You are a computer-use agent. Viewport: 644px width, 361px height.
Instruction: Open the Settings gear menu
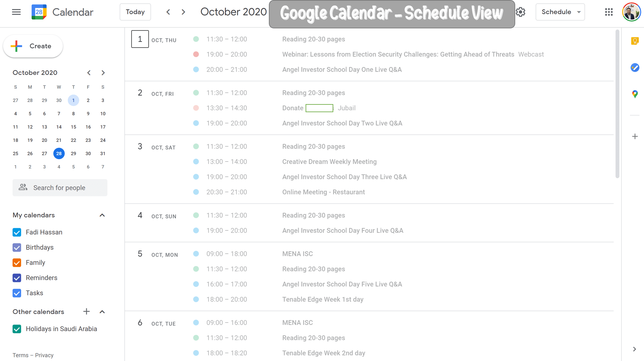point(520,12)
